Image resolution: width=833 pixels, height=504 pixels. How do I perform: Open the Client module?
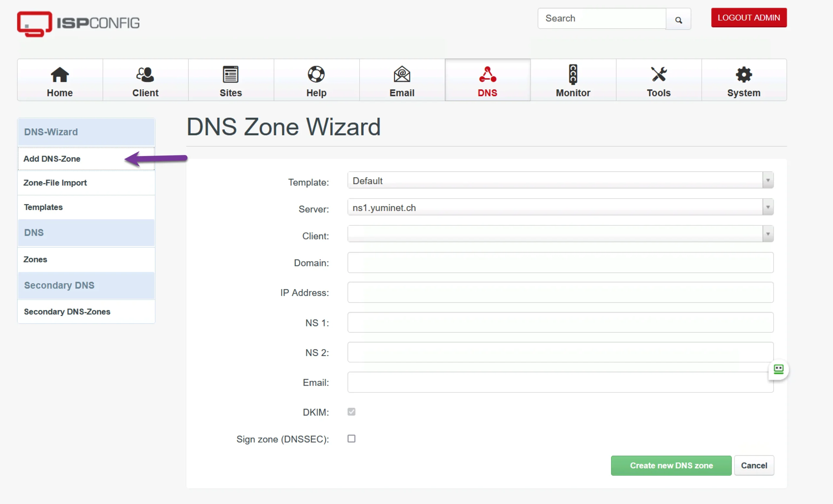pos(145,80)
